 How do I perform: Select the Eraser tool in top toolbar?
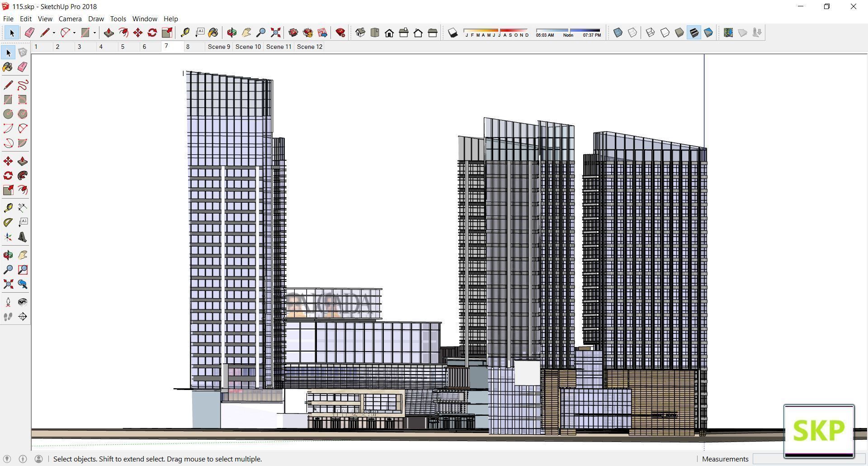pyautogui.click(x=29, y=33)
